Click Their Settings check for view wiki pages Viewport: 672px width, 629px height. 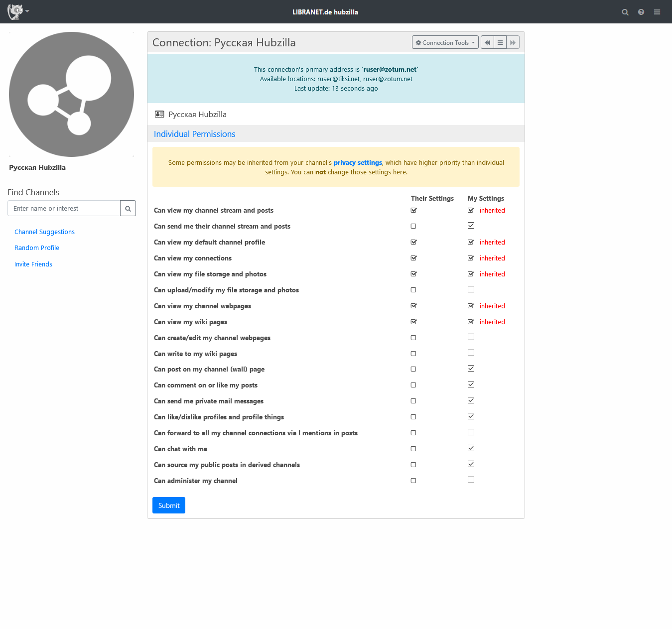pyautogui.click(x=413, y=322)
